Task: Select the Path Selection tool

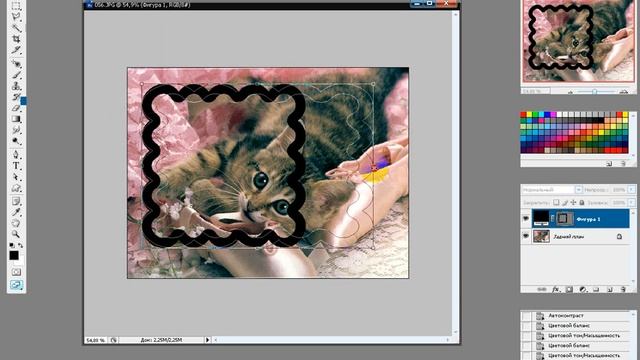Action: point(16,177)
